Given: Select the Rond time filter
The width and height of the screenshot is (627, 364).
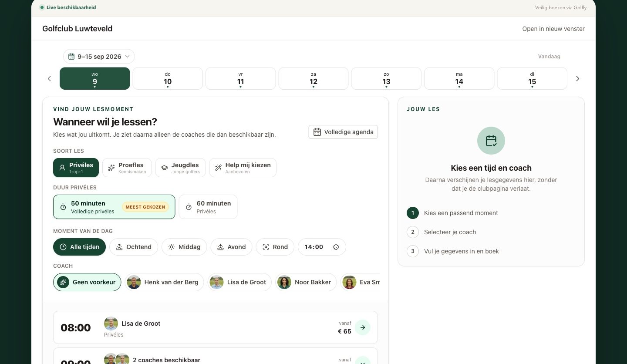Looking at the screenshot, I should pyautogui.click(x=275, y=247).
